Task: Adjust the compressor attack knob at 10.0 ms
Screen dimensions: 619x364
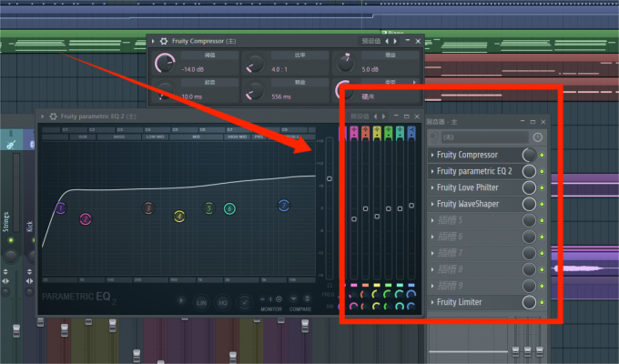Action: (x=165, y=90)
